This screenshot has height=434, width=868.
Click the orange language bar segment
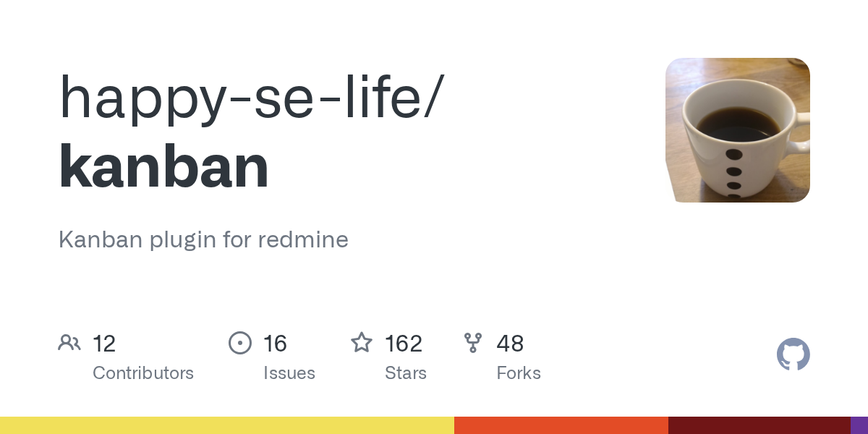pos(561,425)
